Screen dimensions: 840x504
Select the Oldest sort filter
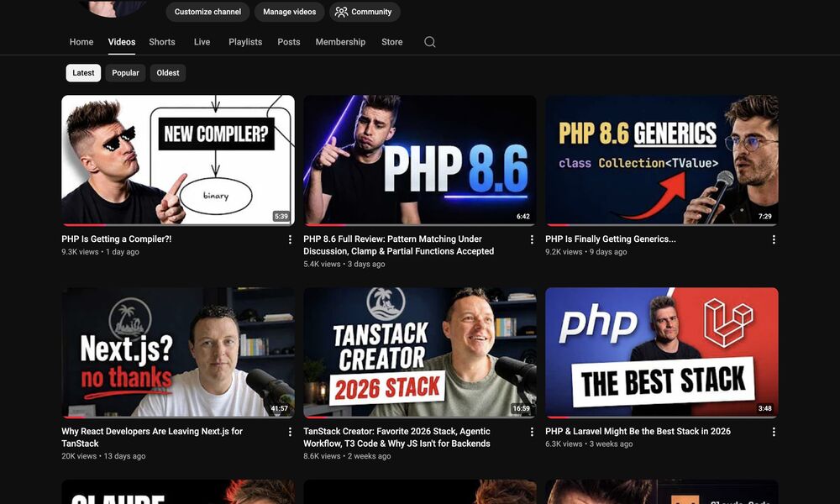(168, 73)
